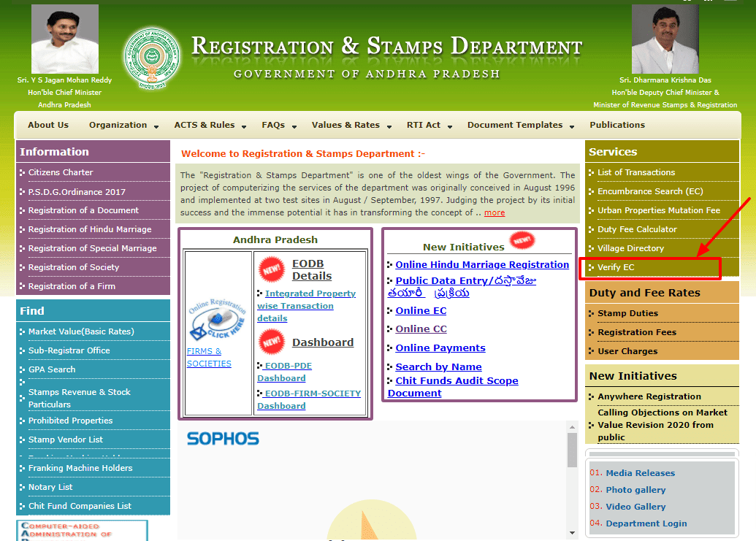756x541 pixels.
Task: Open Registration of Society link
Action: pos(73,267)
